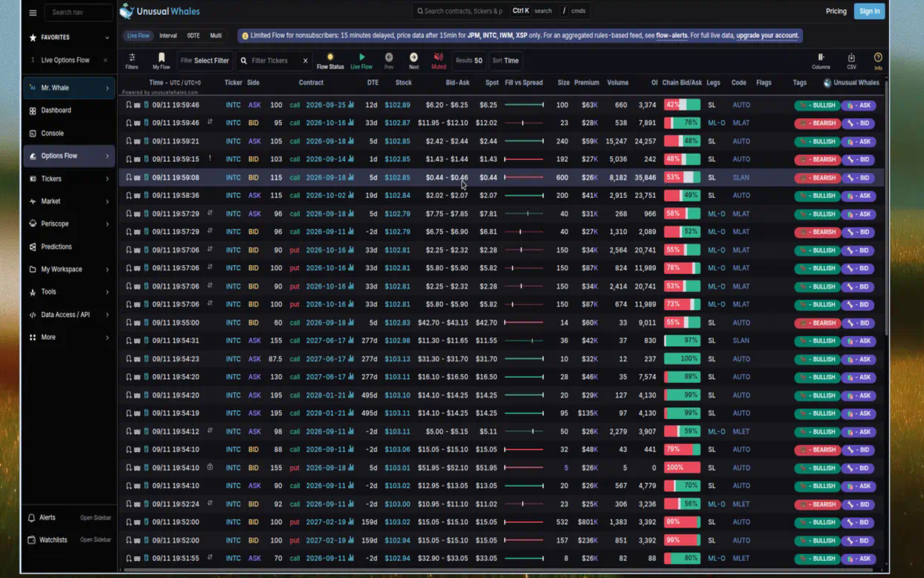924x578 pixels.
Task: Click the Search contracts and tickers field
Action: tap(501, 11)
